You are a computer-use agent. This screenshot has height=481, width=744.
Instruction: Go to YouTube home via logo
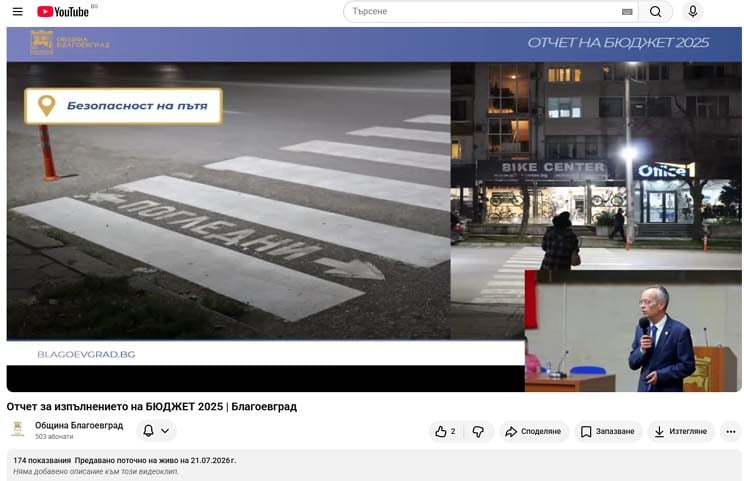63,11
